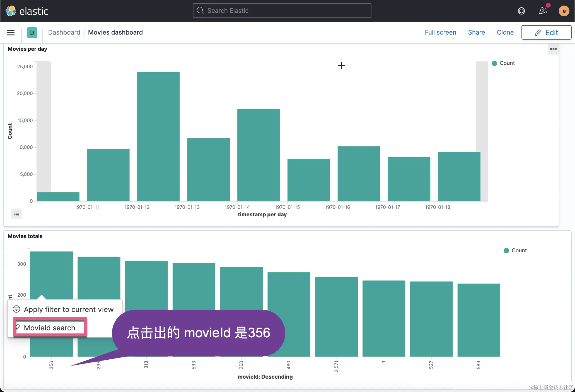The width and height of the screenshot is (575, 392).
Task: Click the user avatar labeled e
Action: pos(564,11)
